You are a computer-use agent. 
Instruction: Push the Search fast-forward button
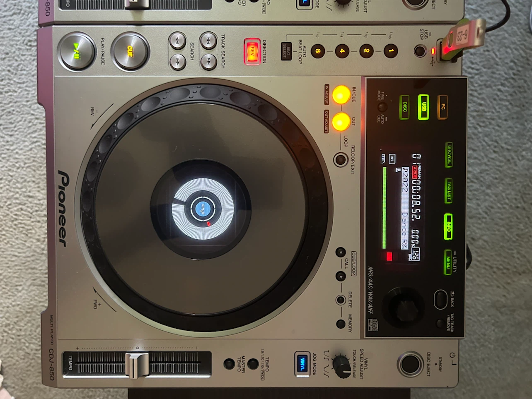178,62
